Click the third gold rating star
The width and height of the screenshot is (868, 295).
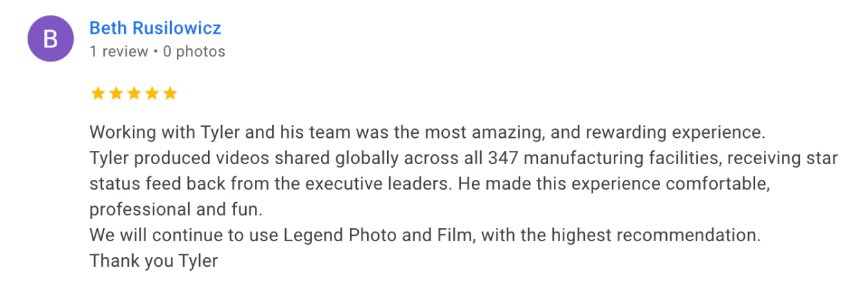tap(134, 94)
